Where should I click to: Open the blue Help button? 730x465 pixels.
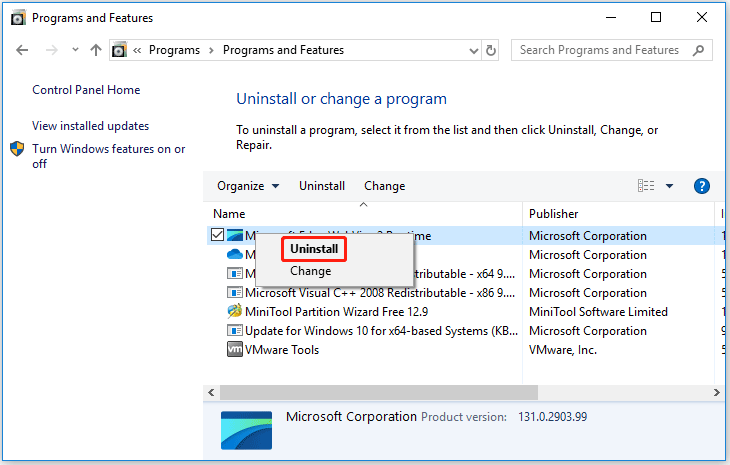click(x=702, y=186)
